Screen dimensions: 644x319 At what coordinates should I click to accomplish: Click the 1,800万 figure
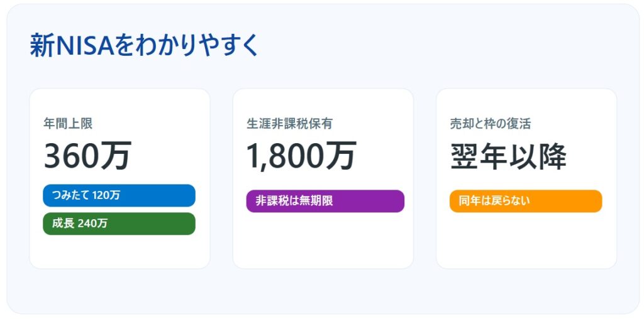coord(301,156)
